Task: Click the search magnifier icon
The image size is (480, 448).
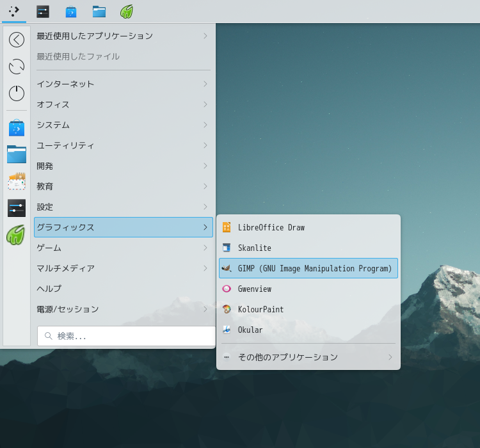Action: coord(49,336)
